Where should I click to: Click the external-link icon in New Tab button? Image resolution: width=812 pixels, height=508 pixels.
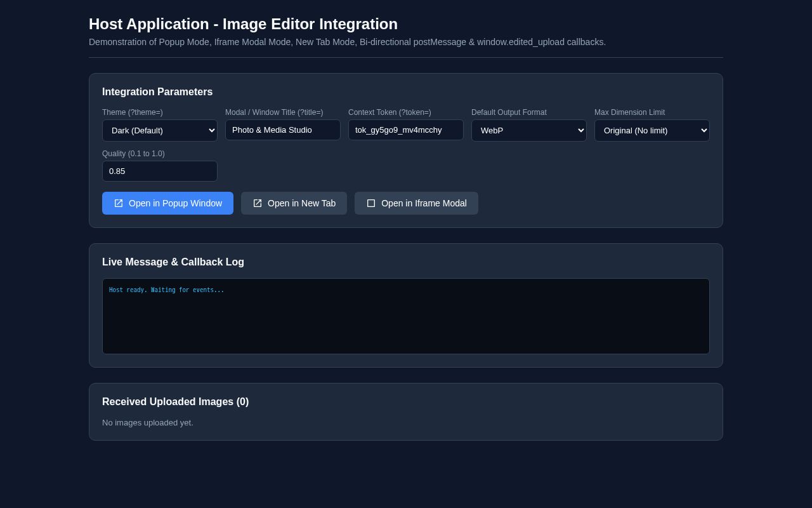[258, 203]
